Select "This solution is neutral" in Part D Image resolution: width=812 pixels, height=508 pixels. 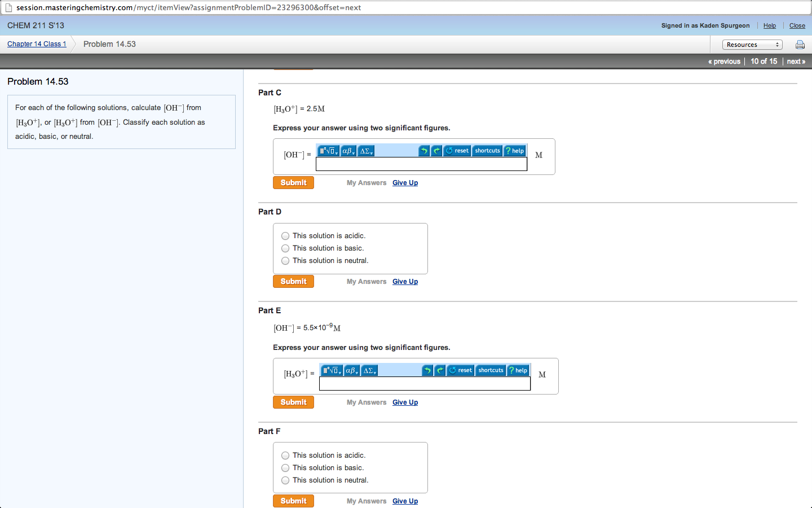tap(285, 260)
